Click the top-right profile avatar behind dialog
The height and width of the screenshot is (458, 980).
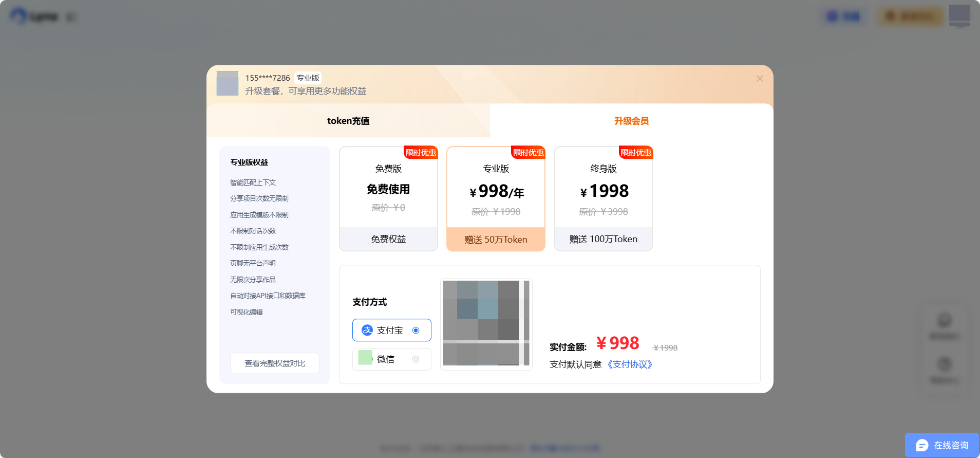click(x=959, y=15)
